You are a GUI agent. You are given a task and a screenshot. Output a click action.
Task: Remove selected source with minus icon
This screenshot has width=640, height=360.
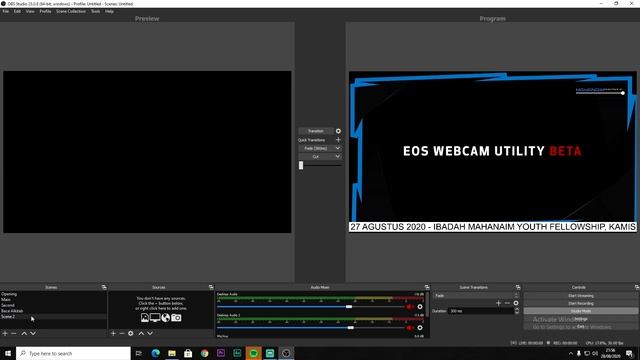122,333
